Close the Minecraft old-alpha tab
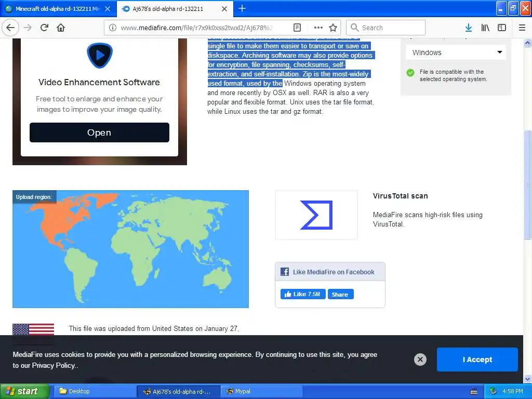The width and height of the screenshot is (532, 399). click(108, 9)
